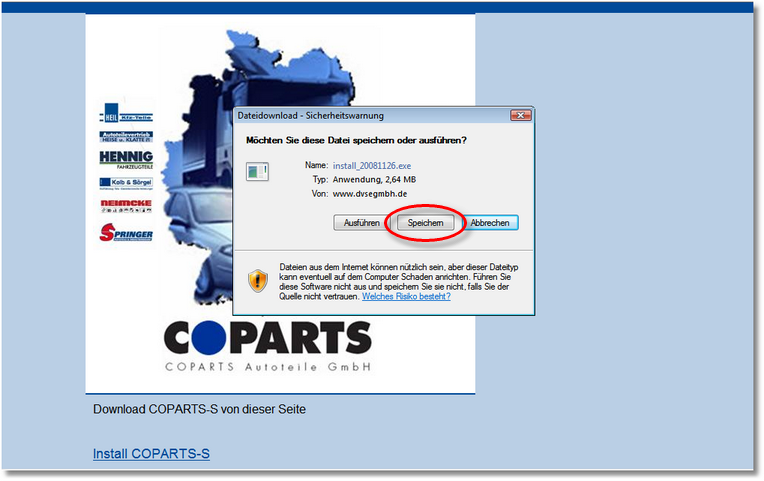The width and height of the screenshot is (764, 481).
Task: Click the install_20081126.exe file name
Action: pyautogui.click(x=371, y=166)
